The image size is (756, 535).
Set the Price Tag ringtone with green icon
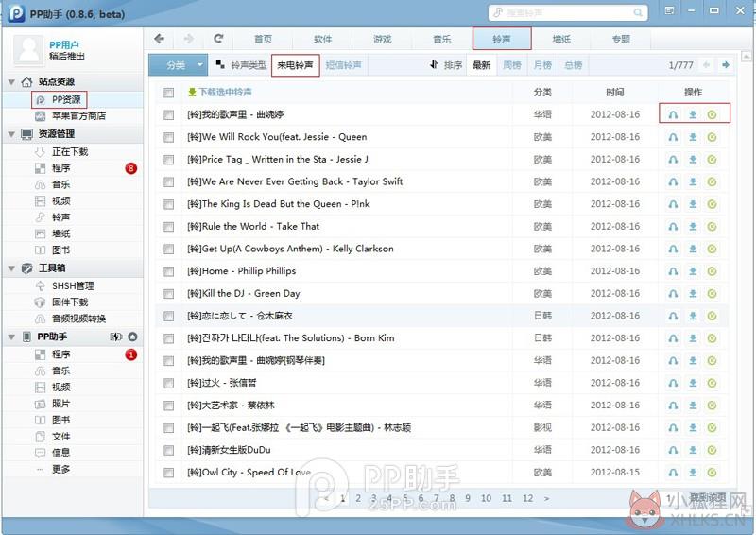click(712, 160)
